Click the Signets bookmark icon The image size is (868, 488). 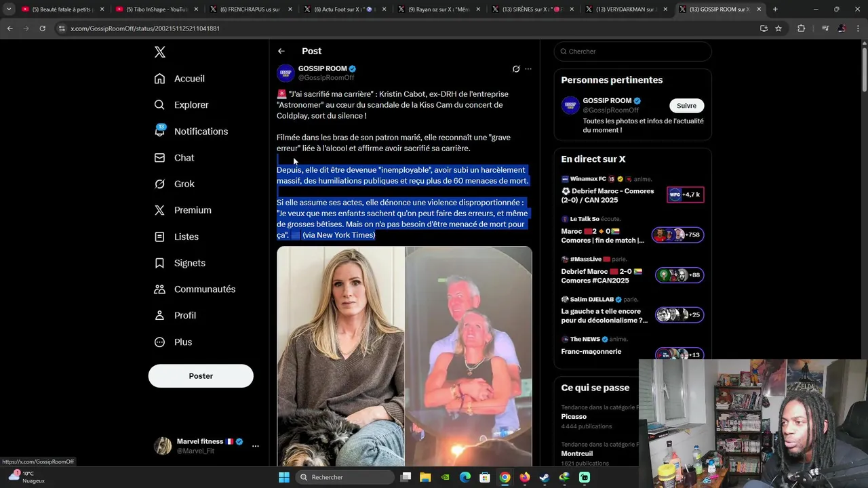click(x=159, y=263)
